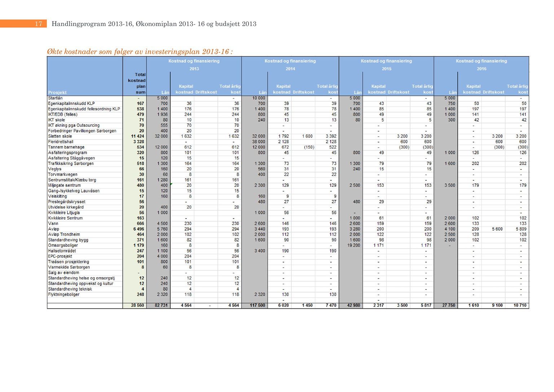Screen dimensions: 554x392
Task: Select the 10 710 grand total cell
Action: click(520, 305)
